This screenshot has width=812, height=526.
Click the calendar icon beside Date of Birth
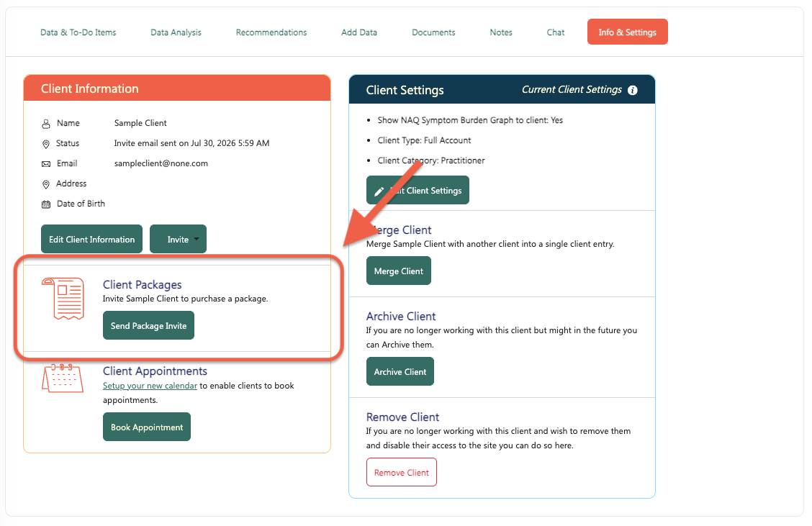tap(46, 204)
